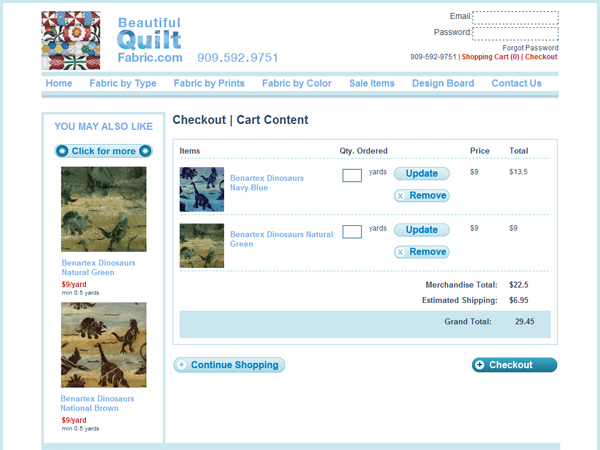Click the plus icon on Continue Shopping
Image resolution: width=600 pixels, height=450 pixels.
(182, 365)
